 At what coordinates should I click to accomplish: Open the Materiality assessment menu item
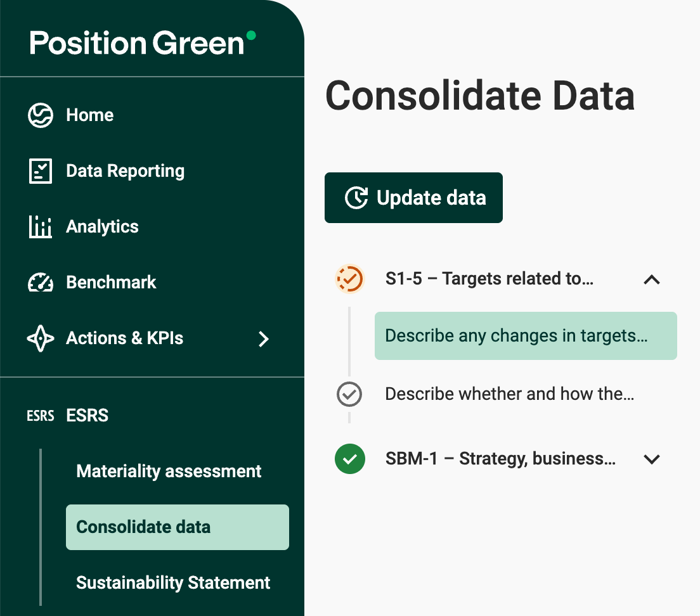coord(169,472)
